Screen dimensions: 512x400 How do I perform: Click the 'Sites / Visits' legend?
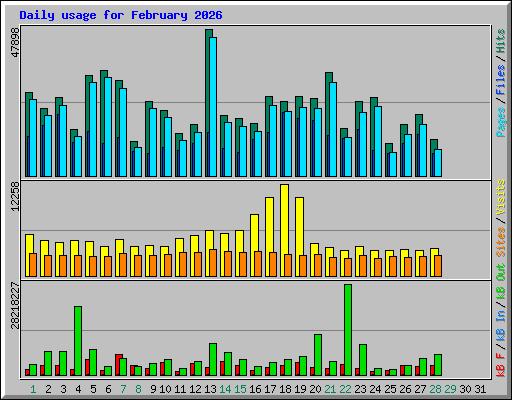point(501,218)
